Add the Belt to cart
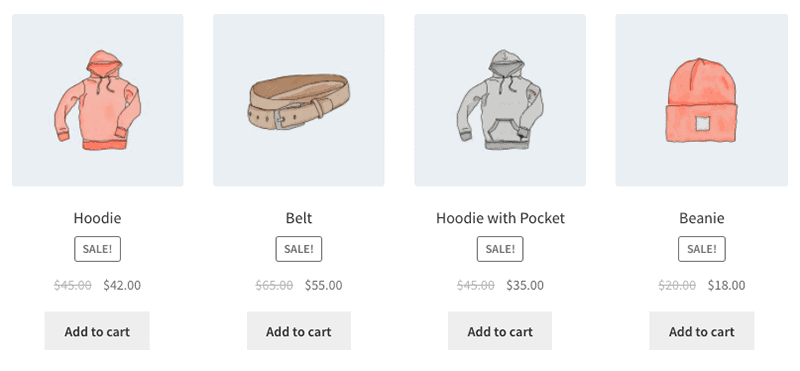Viewport: 800px width, 371px height. pyautogui.click(x=298, y=331)
